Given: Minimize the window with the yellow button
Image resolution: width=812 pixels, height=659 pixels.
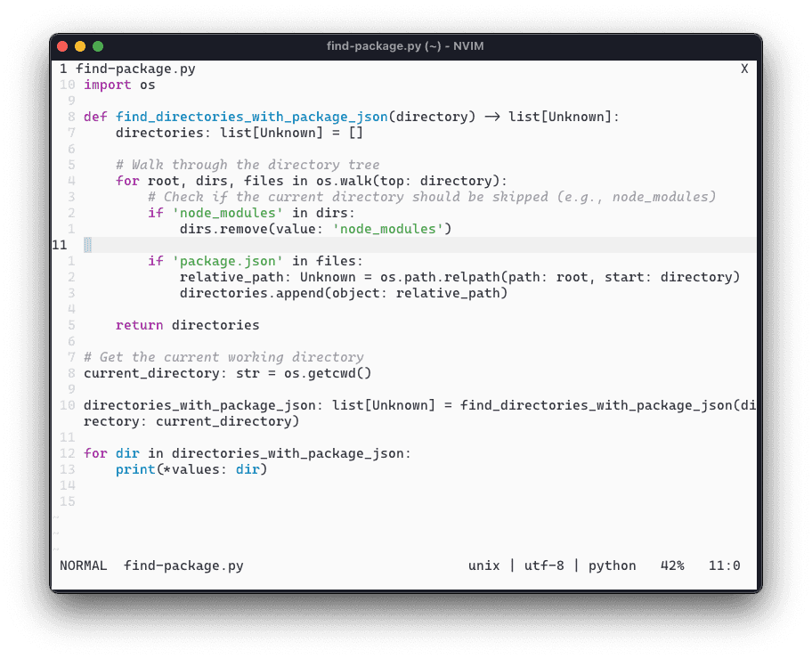Looking at the screenshot, I should point(80,46).
